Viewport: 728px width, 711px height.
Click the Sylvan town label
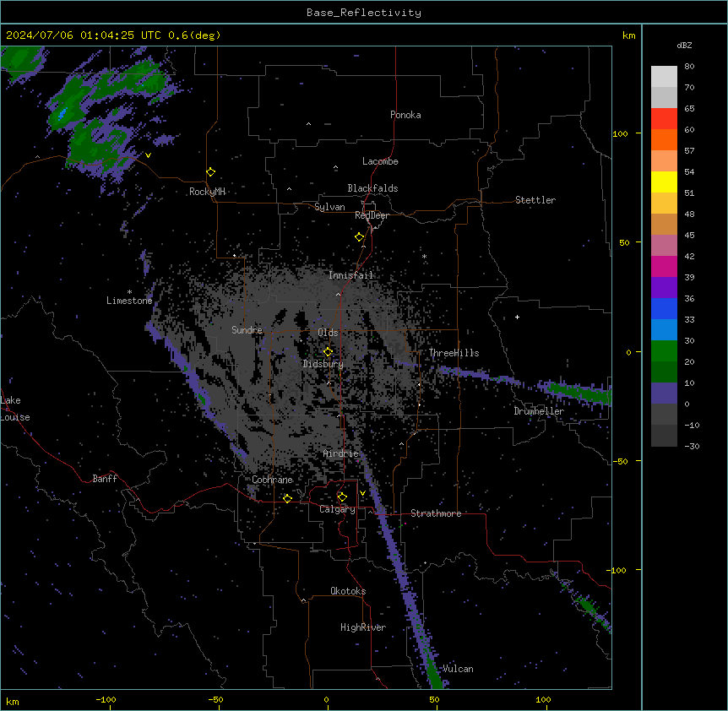(329, 207)
